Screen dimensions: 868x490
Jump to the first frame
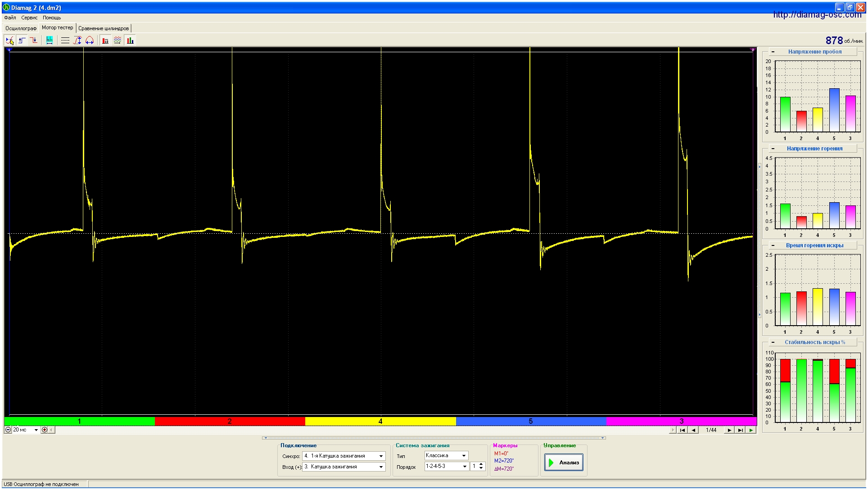point(683,430)
